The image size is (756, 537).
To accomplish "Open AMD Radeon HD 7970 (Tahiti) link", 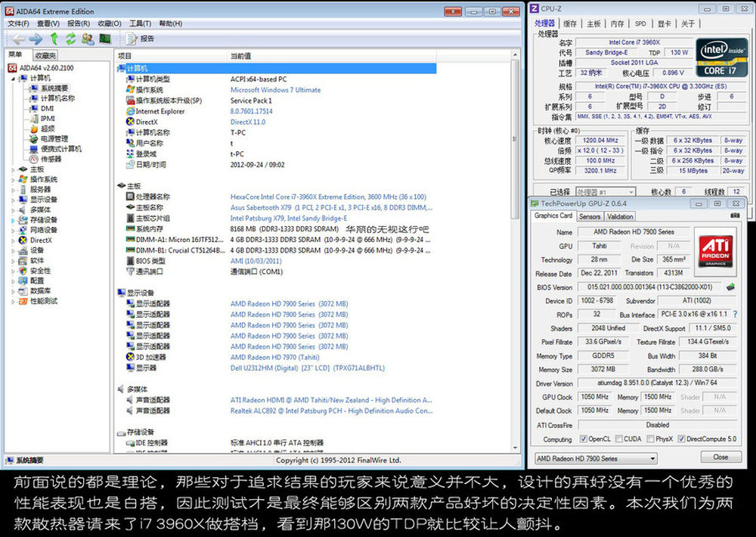I will click(x=275, y=358).
